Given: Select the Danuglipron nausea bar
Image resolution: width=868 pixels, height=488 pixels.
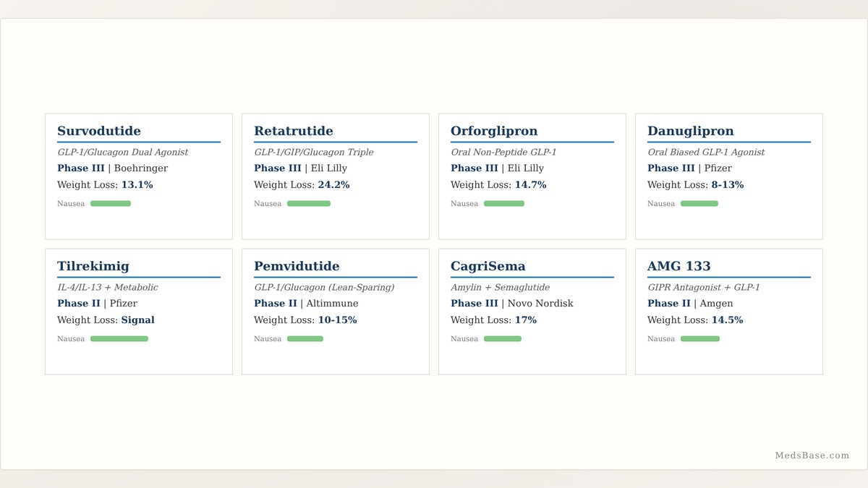Looking at the screenshot, I should [699, 204].
